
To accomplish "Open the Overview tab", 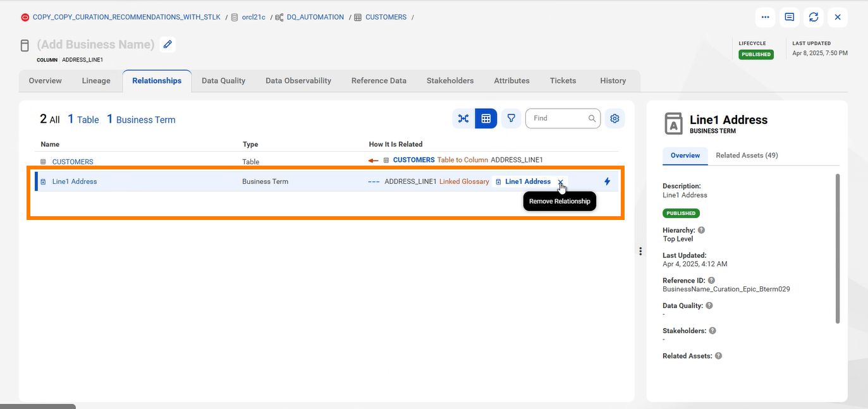I will [x=46, y=80].
